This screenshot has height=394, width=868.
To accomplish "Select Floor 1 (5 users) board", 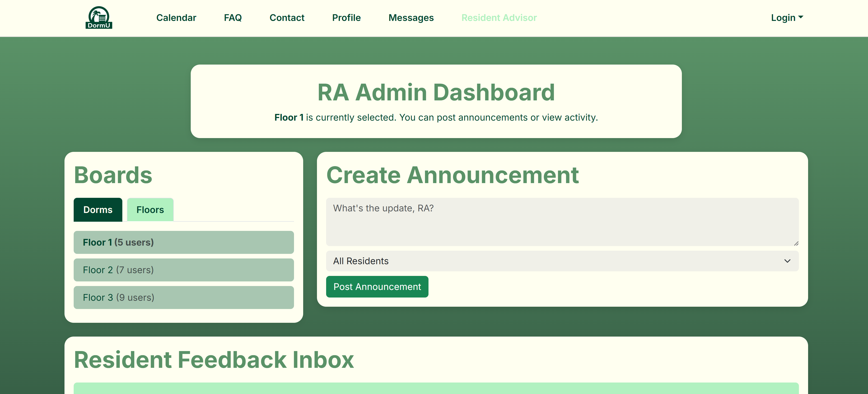I will click(184, 242).
